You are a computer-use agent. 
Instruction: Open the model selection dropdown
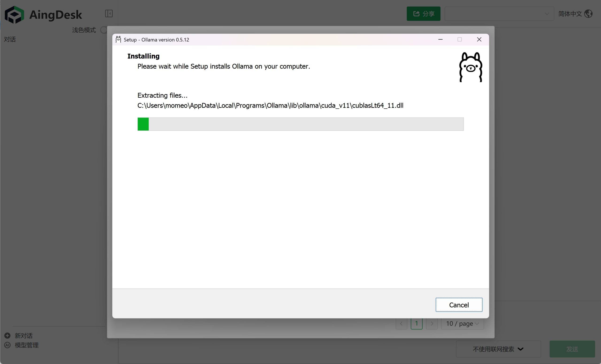[499, 14]
